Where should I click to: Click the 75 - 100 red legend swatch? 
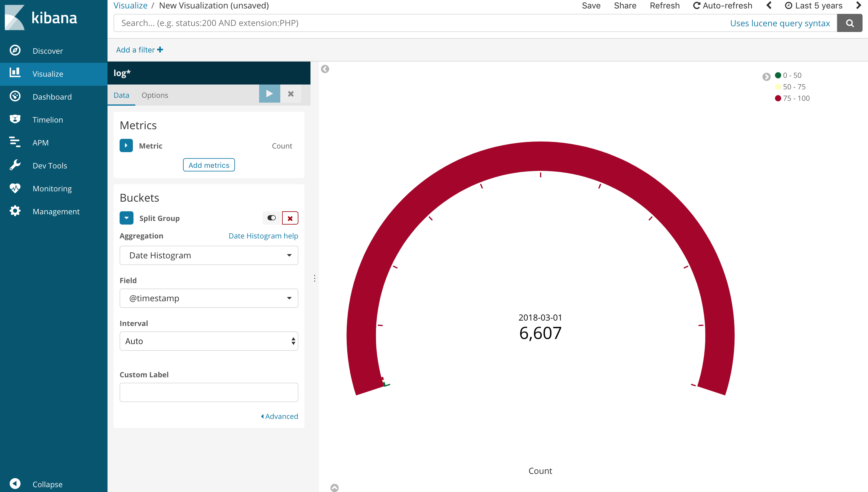pos(778,98)
